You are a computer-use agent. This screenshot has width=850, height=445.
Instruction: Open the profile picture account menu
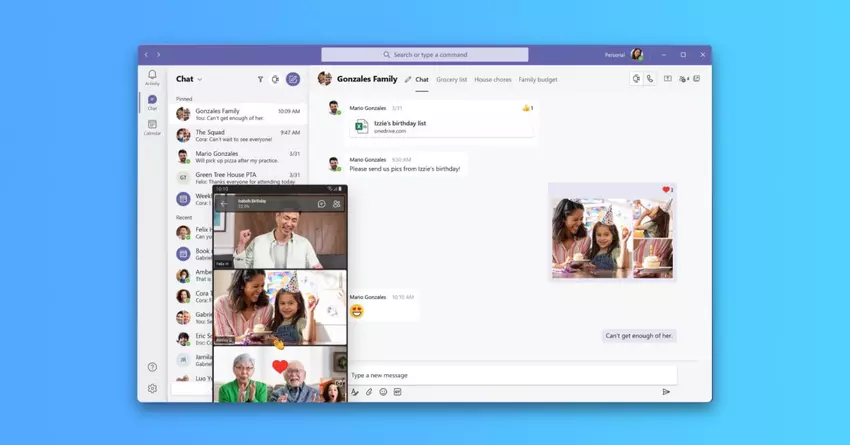pos(636,54)
